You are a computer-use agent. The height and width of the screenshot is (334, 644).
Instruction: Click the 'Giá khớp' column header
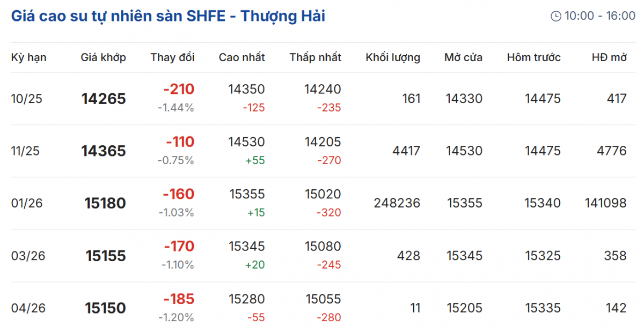tap(104, 57)
